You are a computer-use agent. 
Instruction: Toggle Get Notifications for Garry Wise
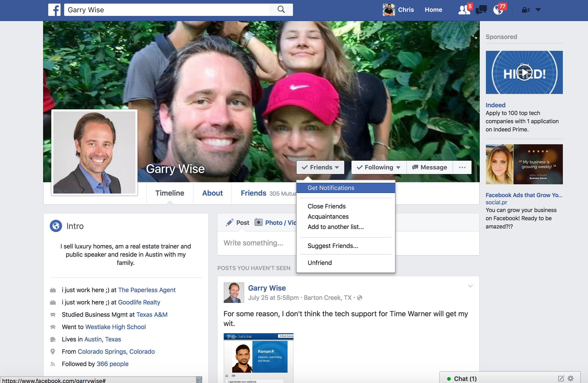[x=331, y=188]
